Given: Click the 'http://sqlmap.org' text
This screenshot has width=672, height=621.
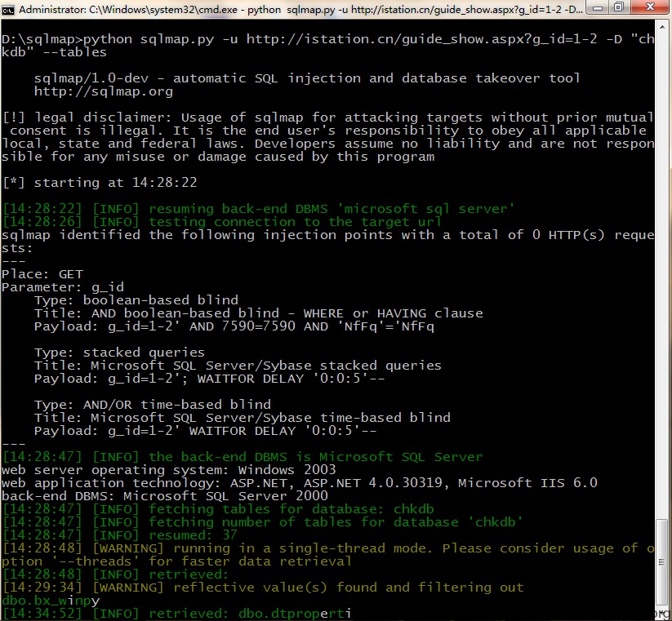Looking at the screenshot, I should click(103, 91).
